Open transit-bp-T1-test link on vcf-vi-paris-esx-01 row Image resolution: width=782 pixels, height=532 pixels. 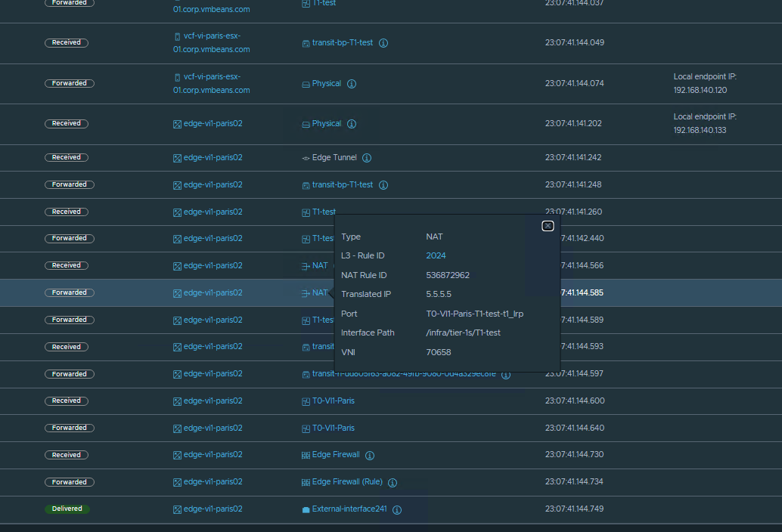click(342, 43)
